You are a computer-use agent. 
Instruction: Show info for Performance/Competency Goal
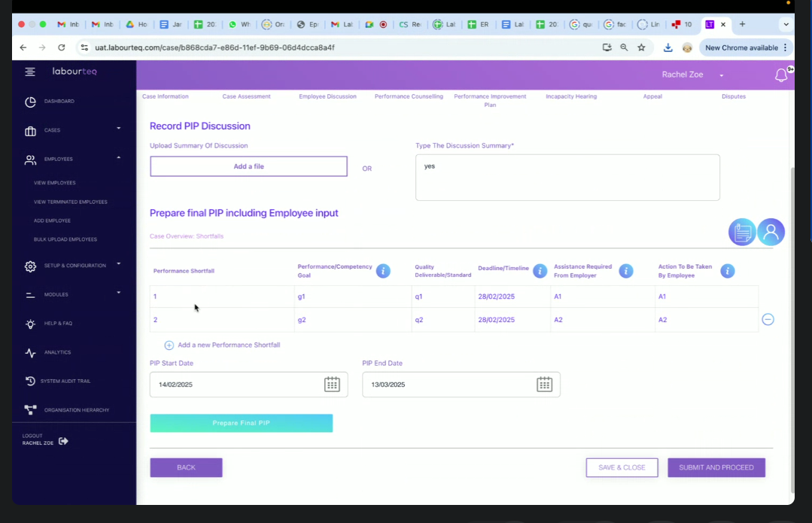coord(383,271)
